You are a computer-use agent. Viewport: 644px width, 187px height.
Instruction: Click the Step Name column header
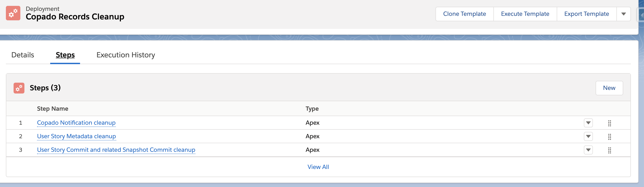coord(52,109)
